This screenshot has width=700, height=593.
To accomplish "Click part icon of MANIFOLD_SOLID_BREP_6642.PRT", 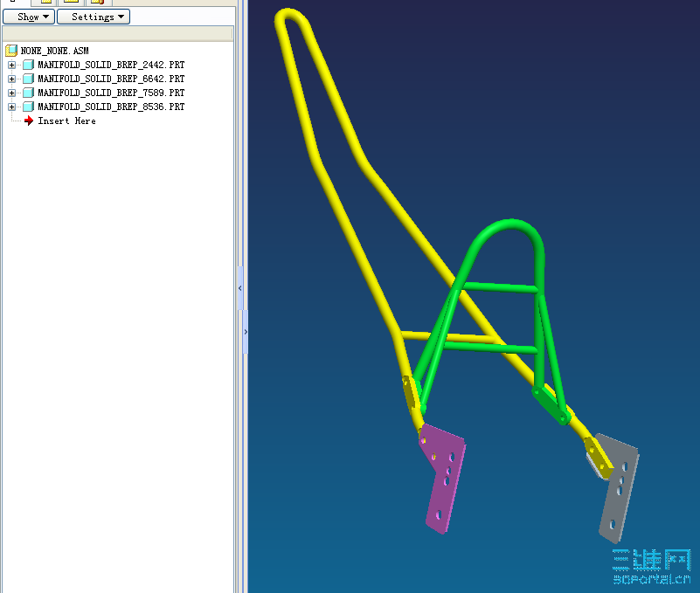I will 28,79.
